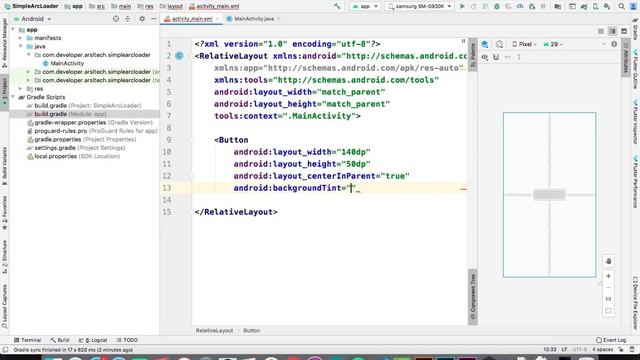Click the Search Everywhere magnifier icon

click(621, 6)
